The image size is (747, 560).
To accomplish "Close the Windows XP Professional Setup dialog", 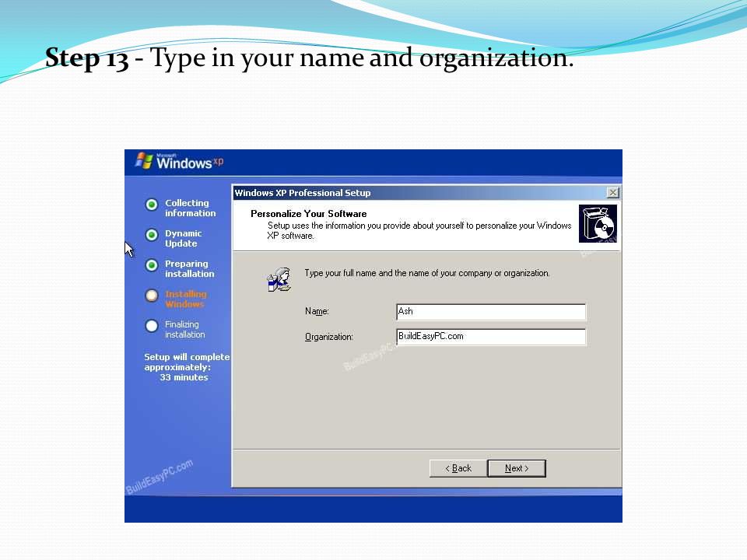I will [x=612, y=192].
